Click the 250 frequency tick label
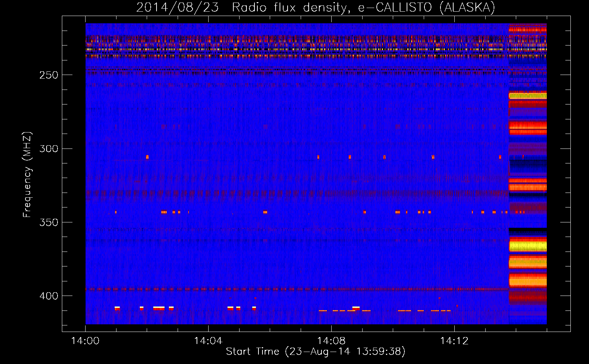Image resolution: width=589 pixels, height=364 pixels. tap(48, 75)
